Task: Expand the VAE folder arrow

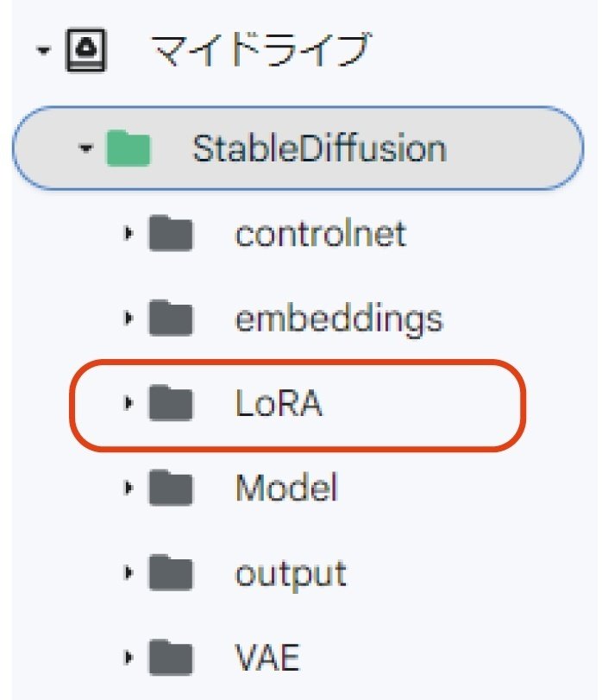Action: [129, 657]
